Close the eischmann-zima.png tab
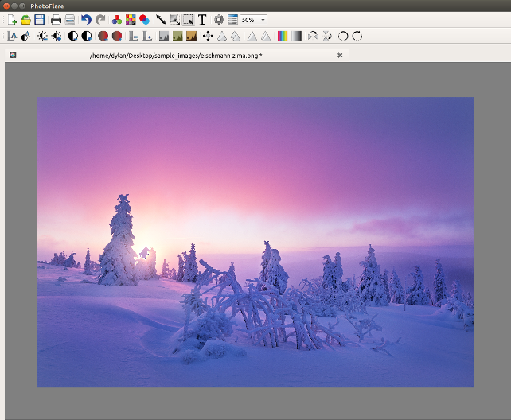Screen dimensions: 511x420 (x=340, y=56)
